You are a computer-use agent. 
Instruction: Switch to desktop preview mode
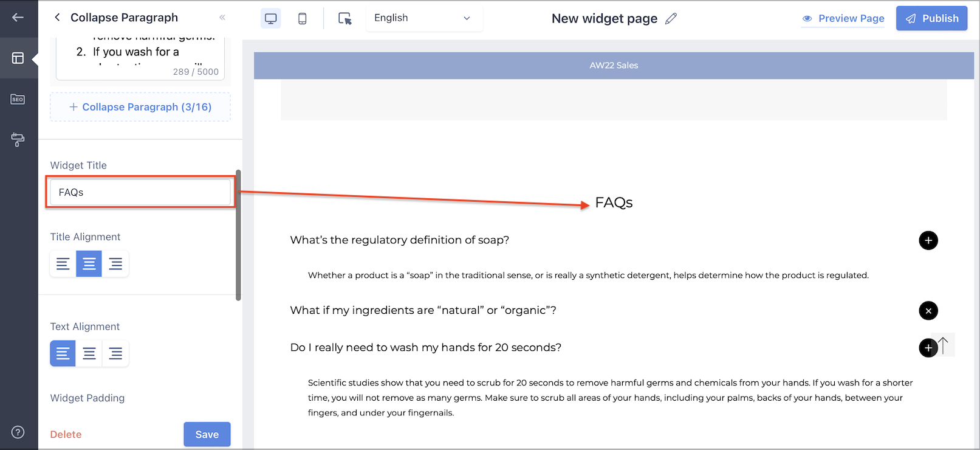(271, 18)
